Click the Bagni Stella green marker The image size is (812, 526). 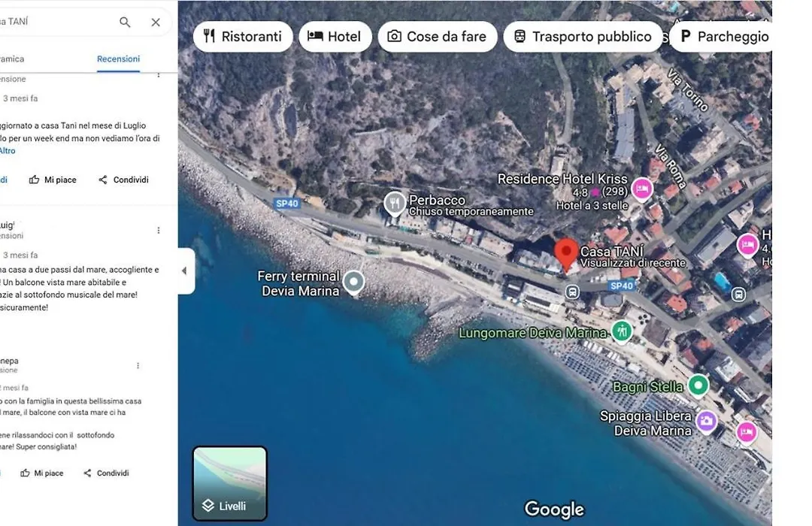pos(698,385)
